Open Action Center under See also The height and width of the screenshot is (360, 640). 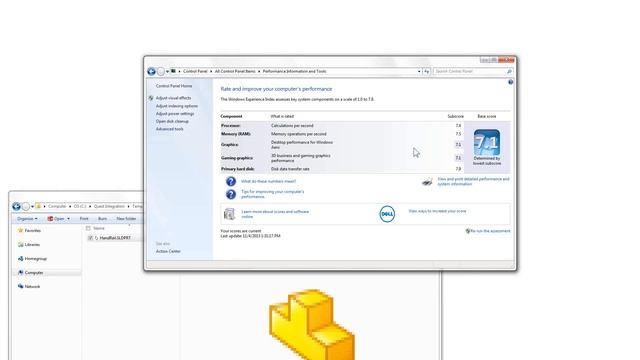tap(168, 251)
